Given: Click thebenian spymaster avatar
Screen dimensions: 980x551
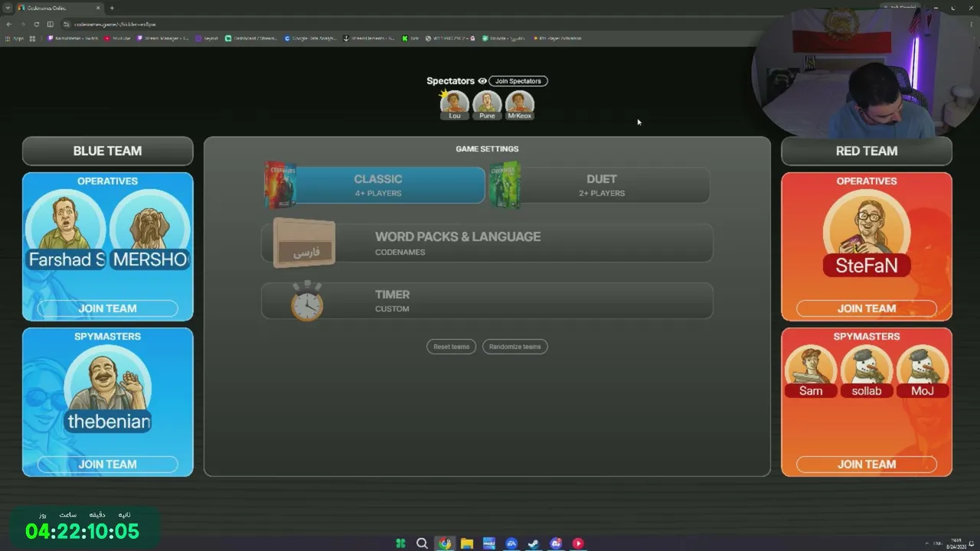Looking at the screenshot, I should [108, 389].
